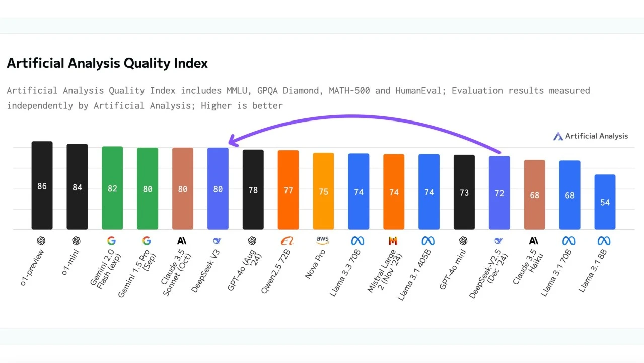Click the Meta logo above Llama 3.3 70B
Image resolution: width=644 pixels, height=363 pixels.
pos(358,241)
